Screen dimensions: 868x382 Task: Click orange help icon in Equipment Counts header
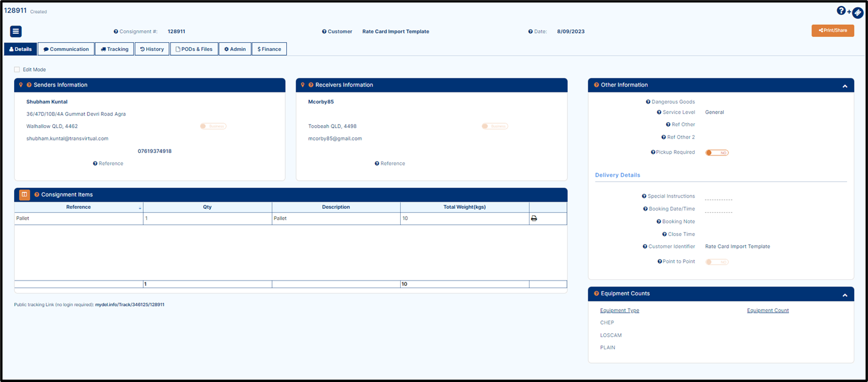tap(596, 294)
